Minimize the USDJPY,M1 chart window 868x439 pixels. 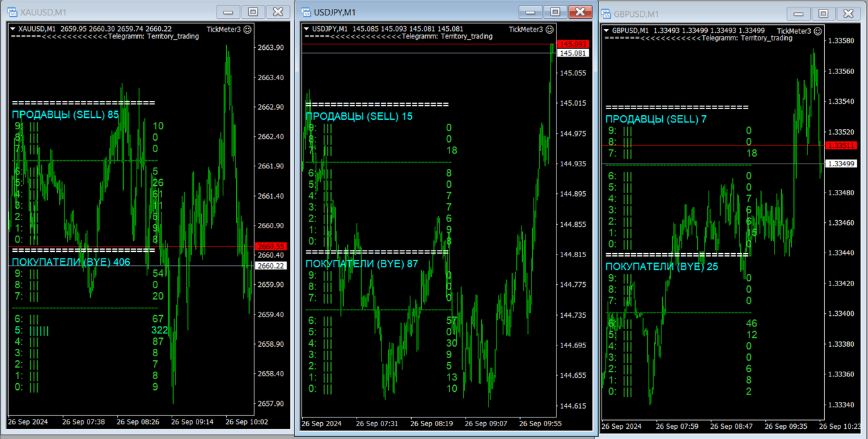[530, 12]
